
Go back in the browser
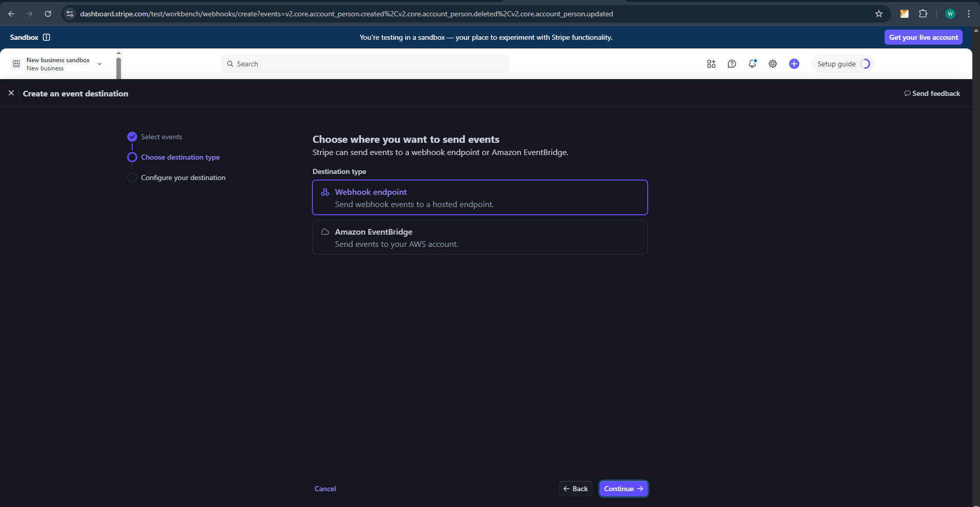click(x=11, y=14)
